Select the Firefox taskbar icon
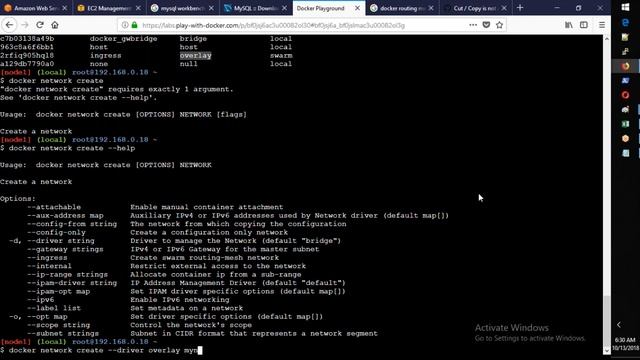Viewport: 640px width, 360px height. click(x=625, y=66)
